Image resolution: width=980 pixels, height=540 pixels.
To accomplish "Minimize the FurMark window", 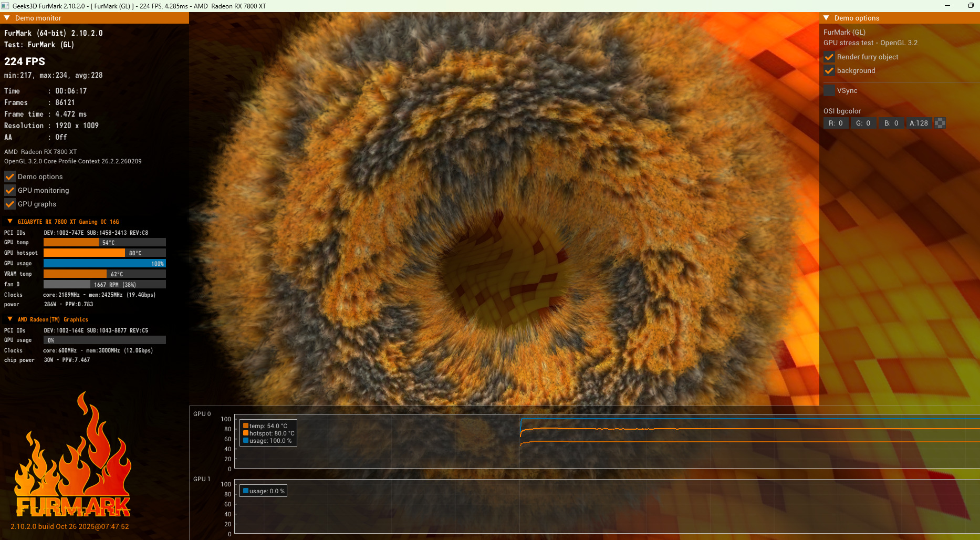I will click(x=947, y=6).
